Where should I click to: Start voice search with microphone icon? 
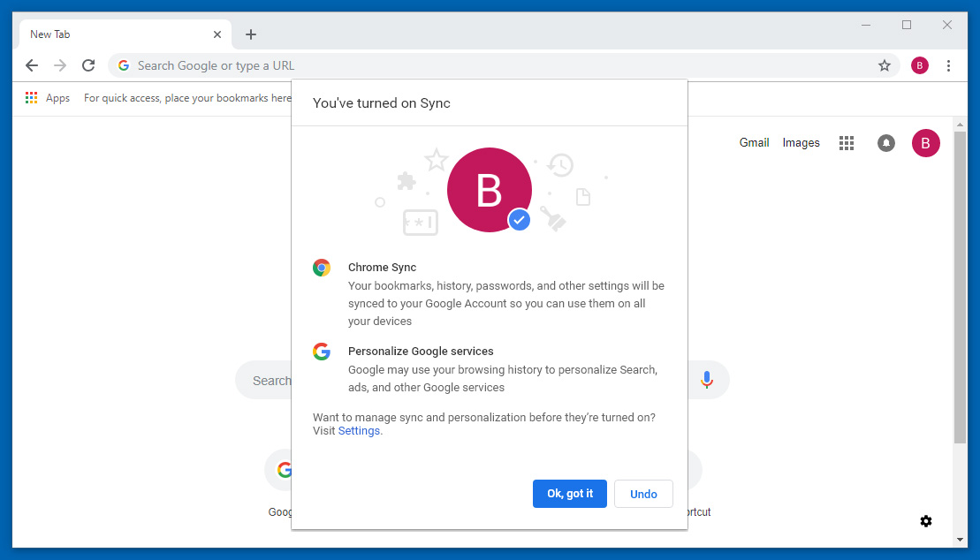pyautogui.click(x=706, y=380)
